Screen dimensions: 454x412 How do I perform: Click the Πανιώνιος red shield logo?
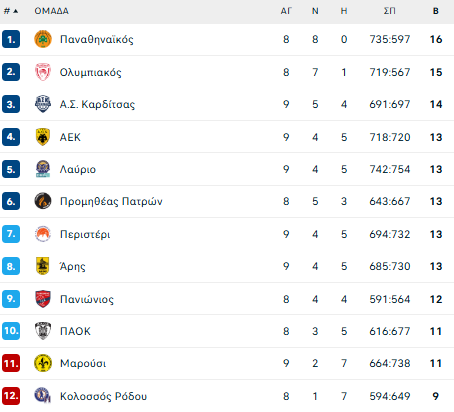point(43,299)
